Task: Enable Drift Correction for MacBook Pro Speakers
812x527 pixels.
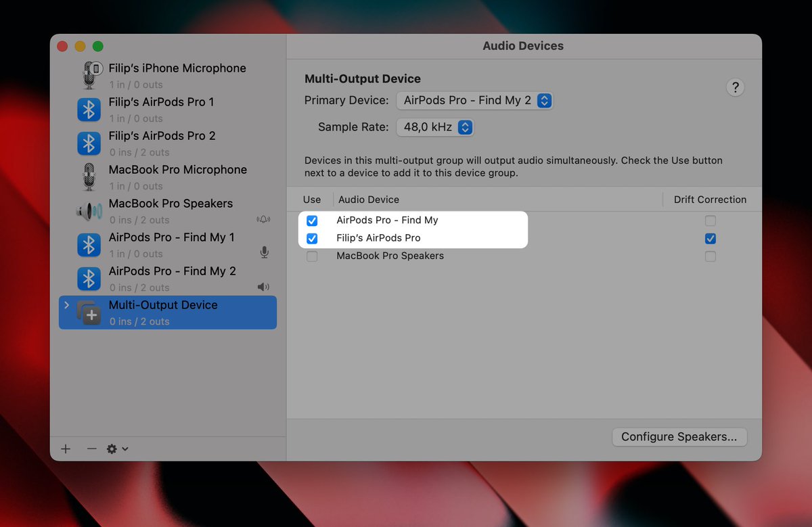Action: [710, 256]
